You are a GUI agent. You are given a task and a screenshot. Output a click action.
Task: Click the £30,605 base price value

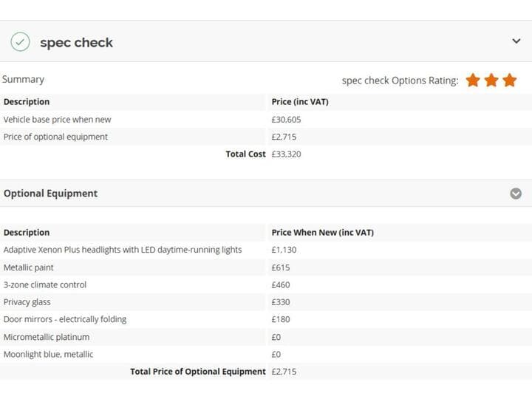click(286, 120)
